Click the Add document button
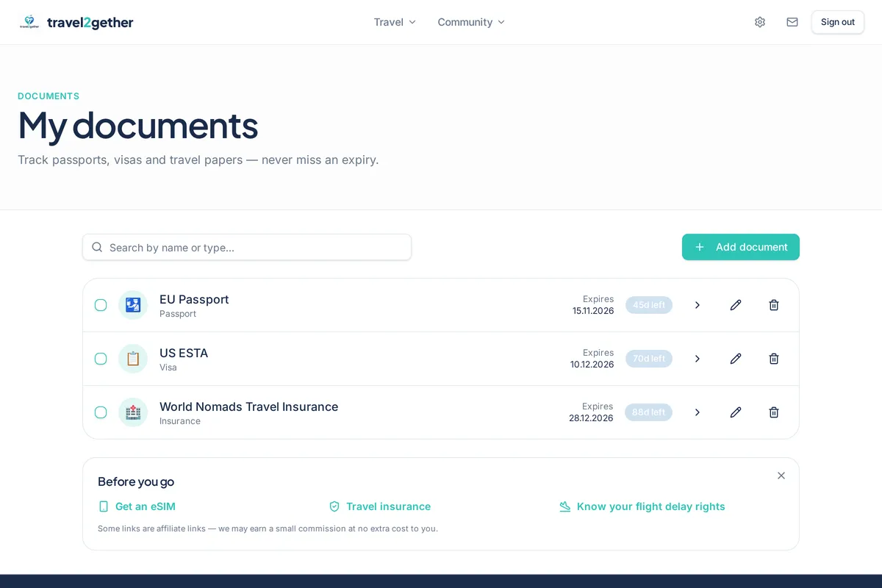 click(x=741, y=247)
